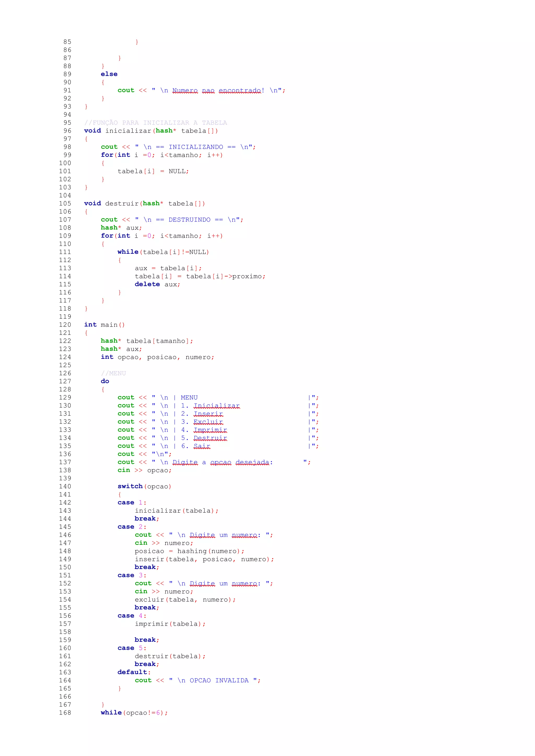Viewport: 535px width, 756px height.
Task: Click the 'DESTRUINDO' string text
Action: click(x=189, y=220)
